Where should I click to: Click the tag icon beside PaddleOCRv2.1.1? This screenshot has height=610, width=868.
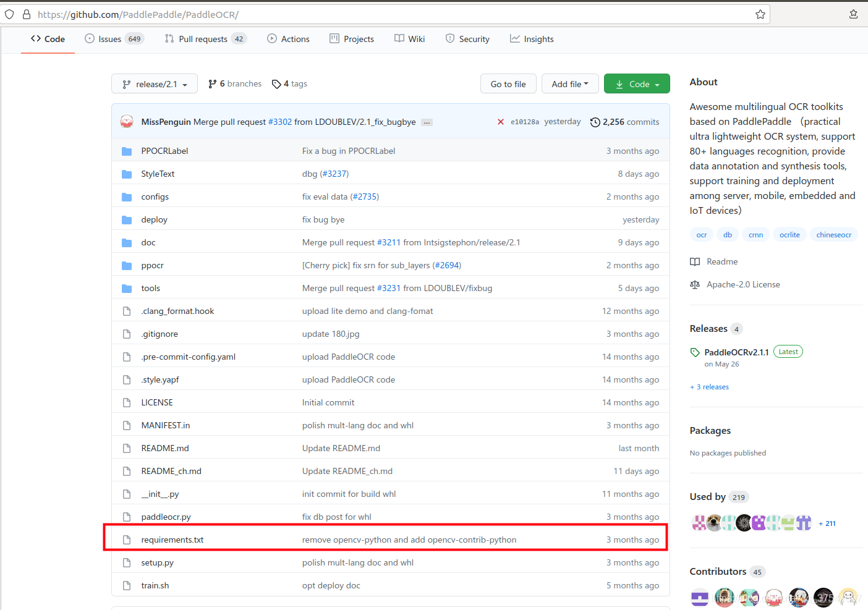tap(695, 352)
